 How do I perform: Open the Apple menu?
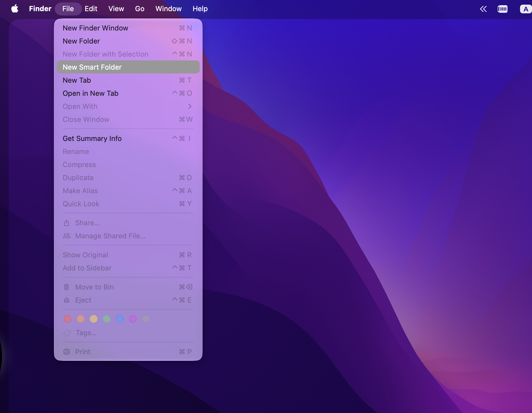(15, 9)
